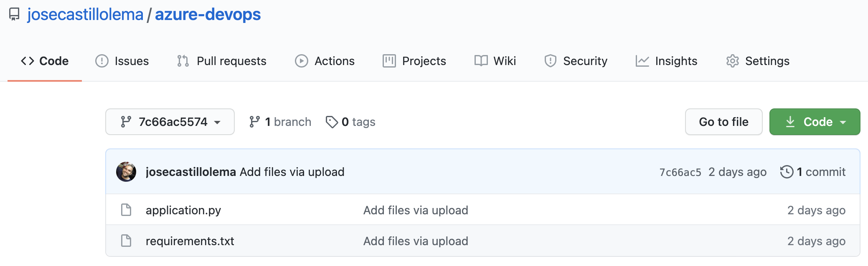Open the Wiki tab
Viewport: 868px width, 266px height.
click(495, 61)
